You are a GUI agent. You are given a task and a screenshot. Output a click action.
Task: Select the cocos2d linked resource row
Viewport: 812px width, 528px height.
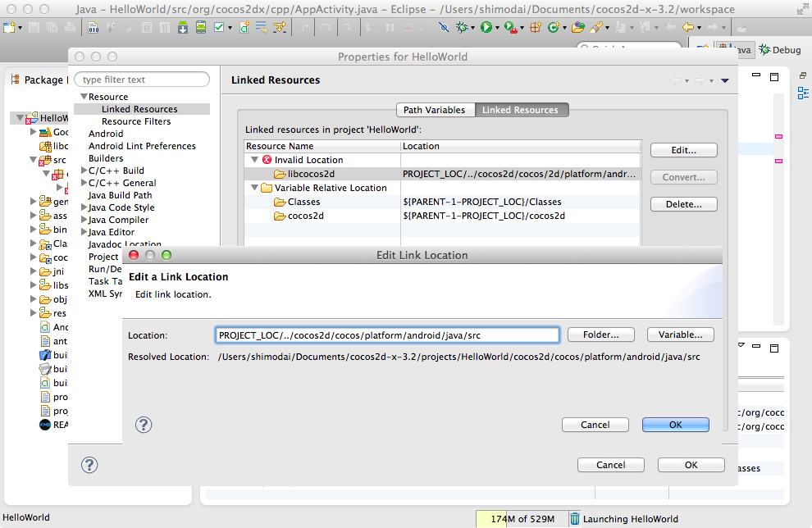coord(443,216)
